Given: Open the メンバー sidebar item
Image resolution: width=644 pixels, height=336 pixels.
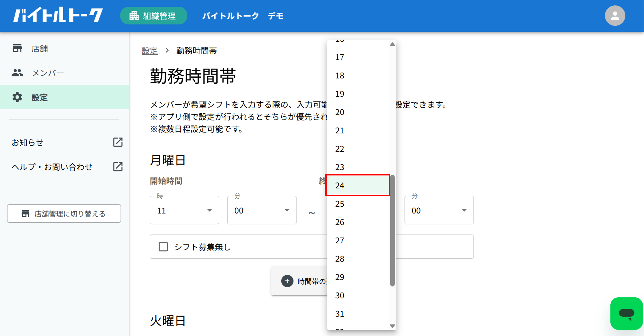Looking at the screenshot, I should point(64,73).
